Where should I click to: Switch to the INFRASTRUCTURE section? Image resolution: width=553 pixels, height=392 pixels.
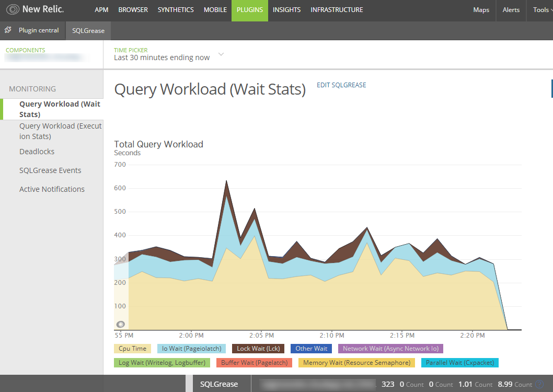click(337, 10)
